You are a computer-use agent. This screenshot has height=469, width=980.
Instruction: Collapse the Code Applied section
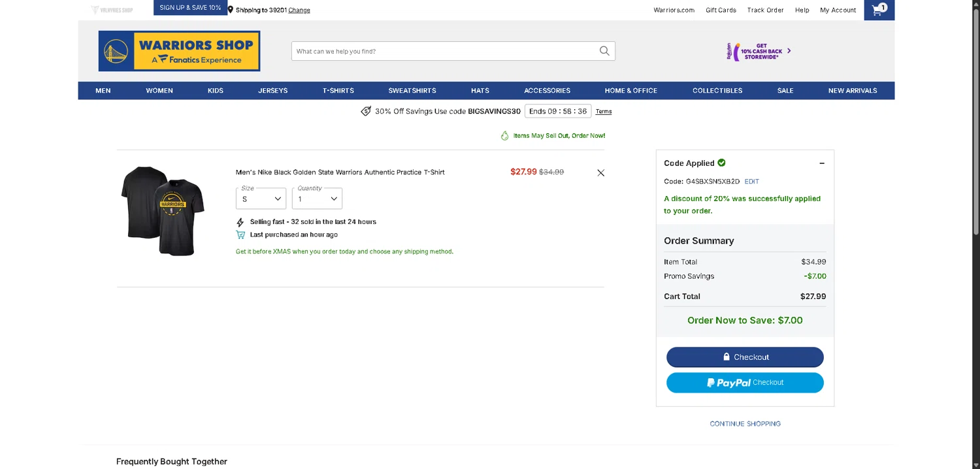[822, 163]
